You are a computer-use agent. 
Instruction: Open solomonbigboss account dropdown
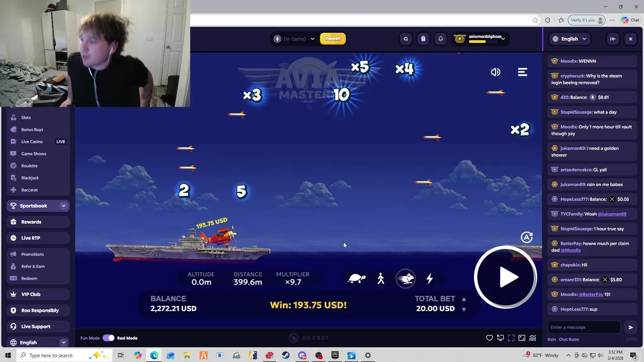pos(480,39)
